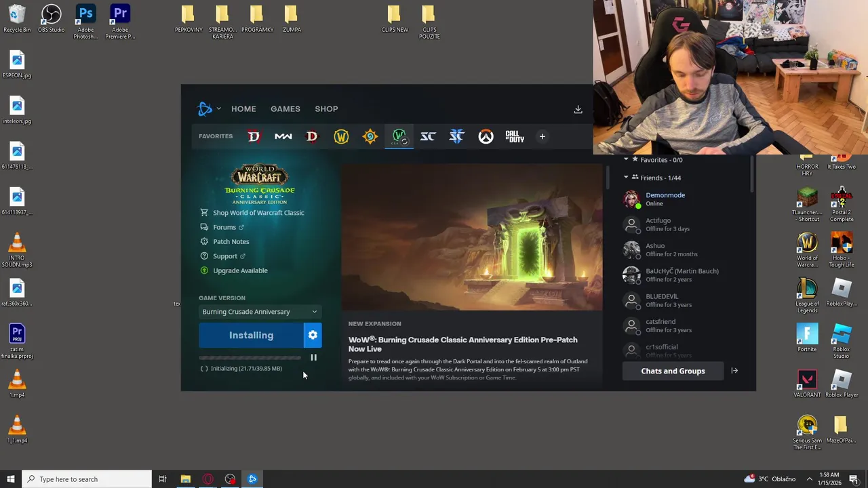Add a game to favorites with plus
Viewport: 868px width, 488px height.
542,136
